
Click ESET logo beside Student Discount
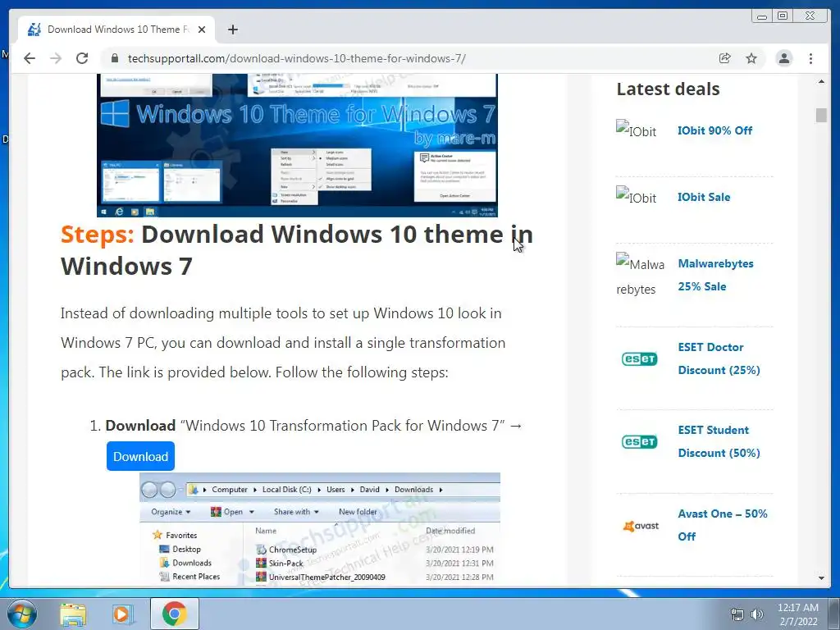tap(639, 441)
